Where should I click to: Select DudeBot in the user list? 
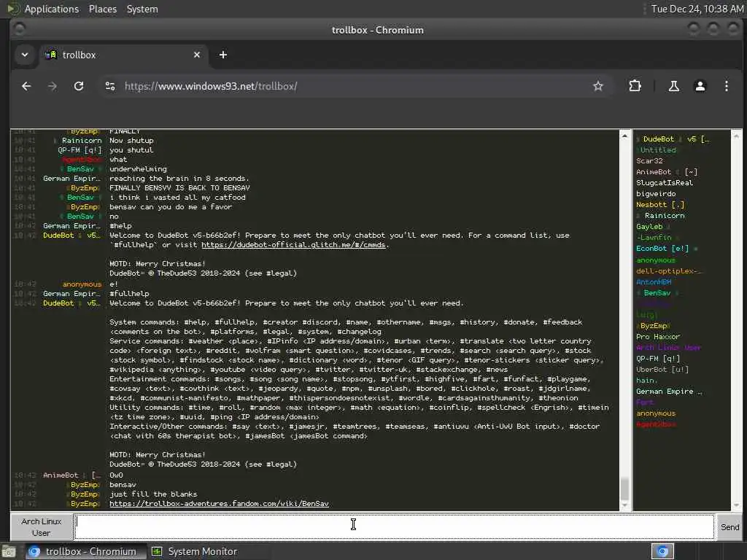tap(673, 139)
